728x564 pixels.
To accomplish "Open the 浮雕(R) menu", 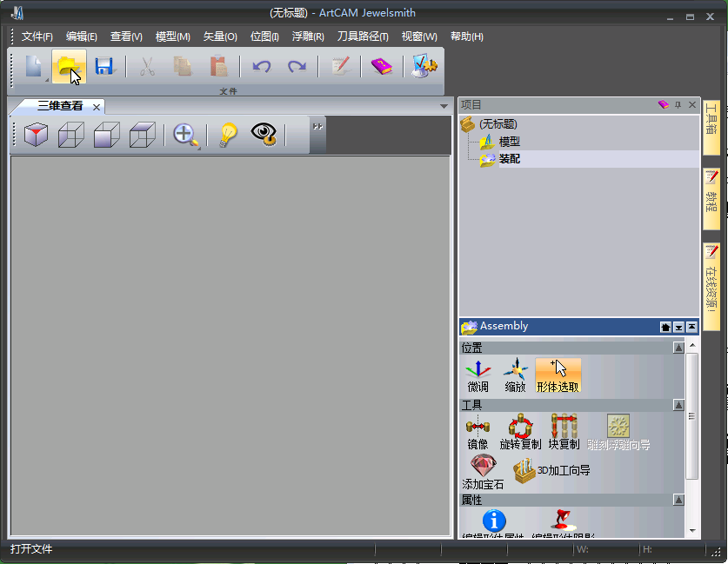I will tap(308, 36).
